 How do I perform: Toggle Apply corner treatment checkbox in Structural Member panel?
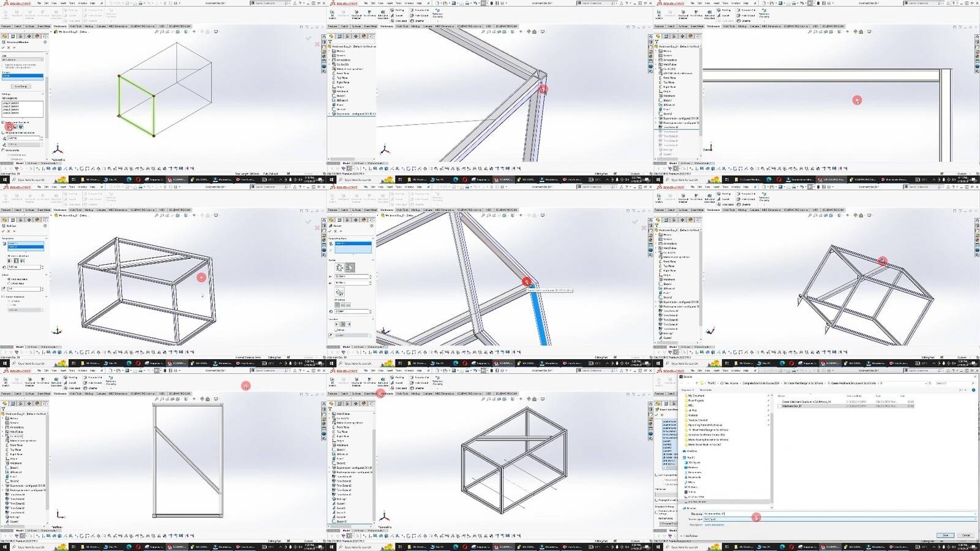coord(3,122)
